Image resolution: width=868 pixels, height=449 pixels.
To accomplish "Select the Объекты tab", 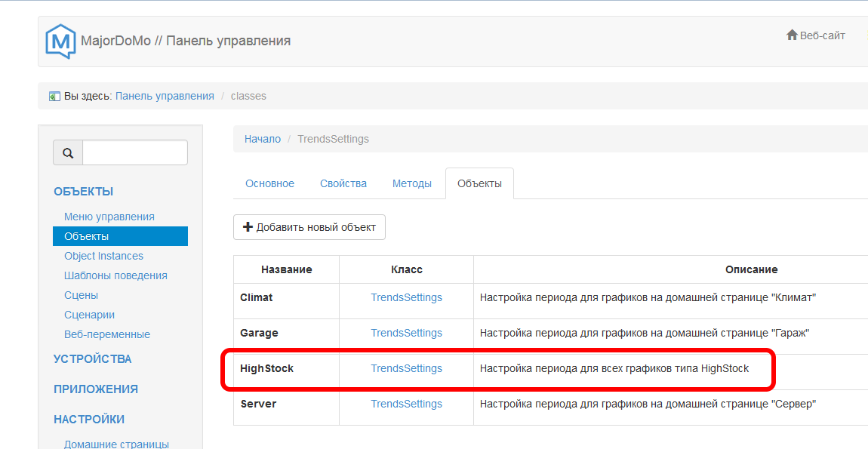I will pyautogui.click(x=479, y=183).
